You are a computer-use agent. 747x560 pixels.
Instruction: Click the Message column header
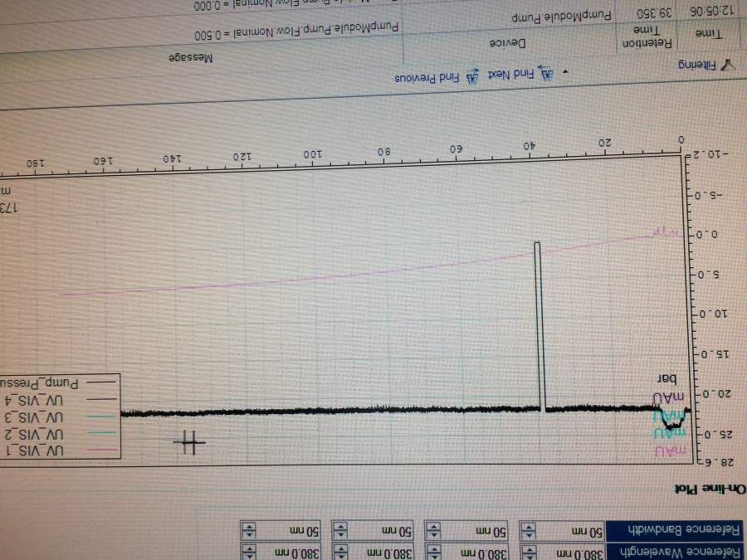point(191,57)
